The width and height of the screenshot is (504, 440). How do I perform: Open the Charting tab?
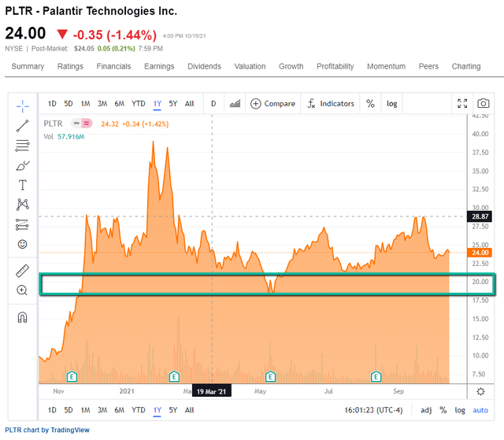[466, 66]
